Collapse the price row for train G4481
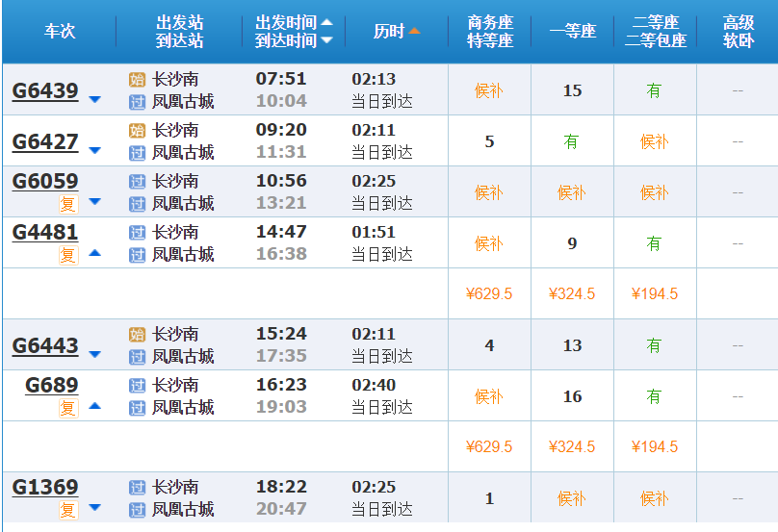Viewport: 778px width, 532px height. click(94, 253)
